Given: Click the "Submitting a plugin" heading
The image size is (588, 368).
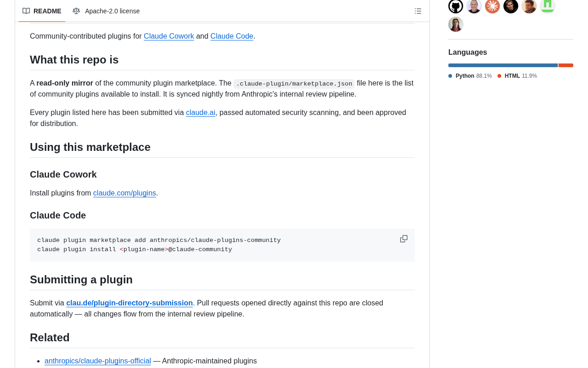Looking at the screenshot, I should click(x=81, y=280).
